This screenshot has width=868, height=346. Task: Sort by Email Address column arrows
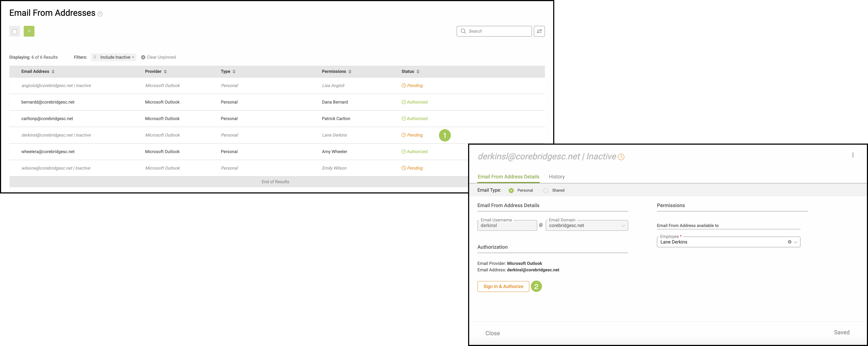53,71
